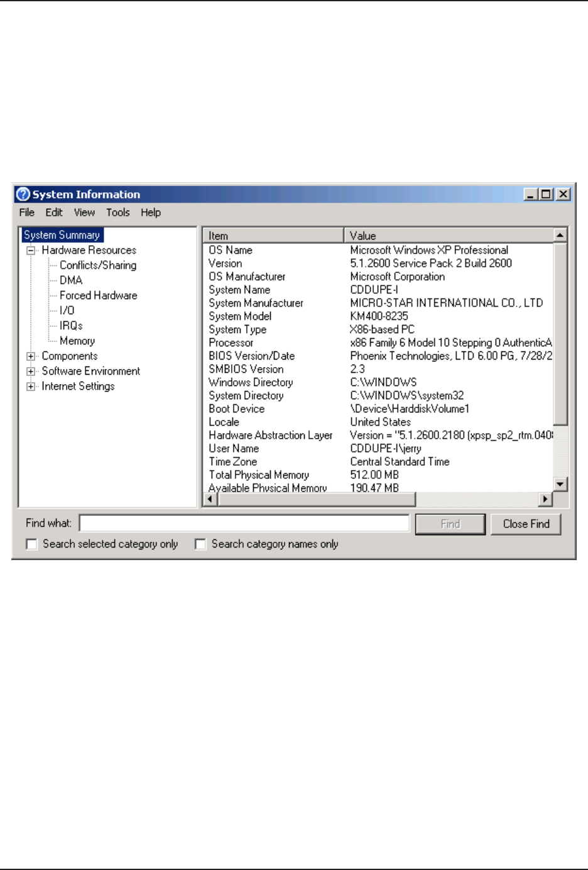Click the BIOS Version/Date item
Screen dimensions: 588x870
pos(252,356)
